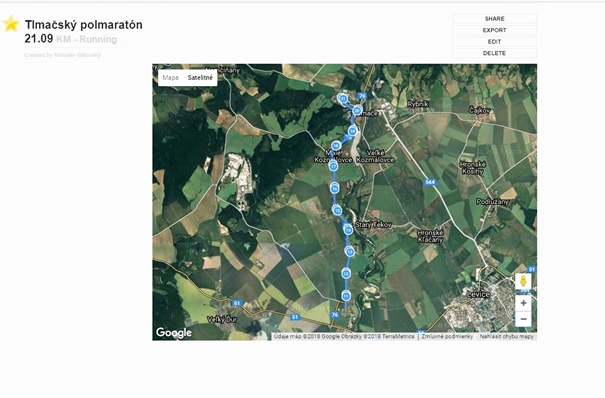The height and width of the screenshot is (398, 605).
Task: Switch map to Satelitné view
Action: click(200, 78)
